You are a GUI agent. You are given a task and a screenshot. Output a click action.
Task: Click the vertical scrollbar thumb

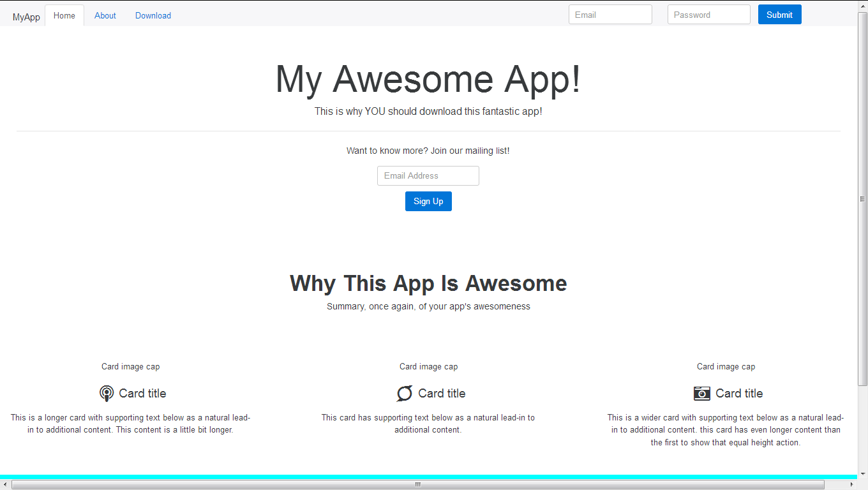coord(862,198)
